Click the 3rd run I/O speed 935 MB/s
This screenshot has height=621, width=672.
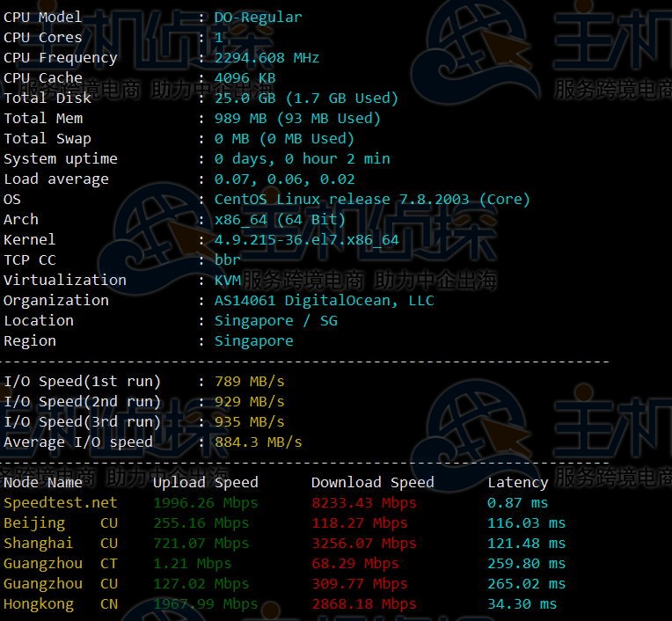[250, 421]
